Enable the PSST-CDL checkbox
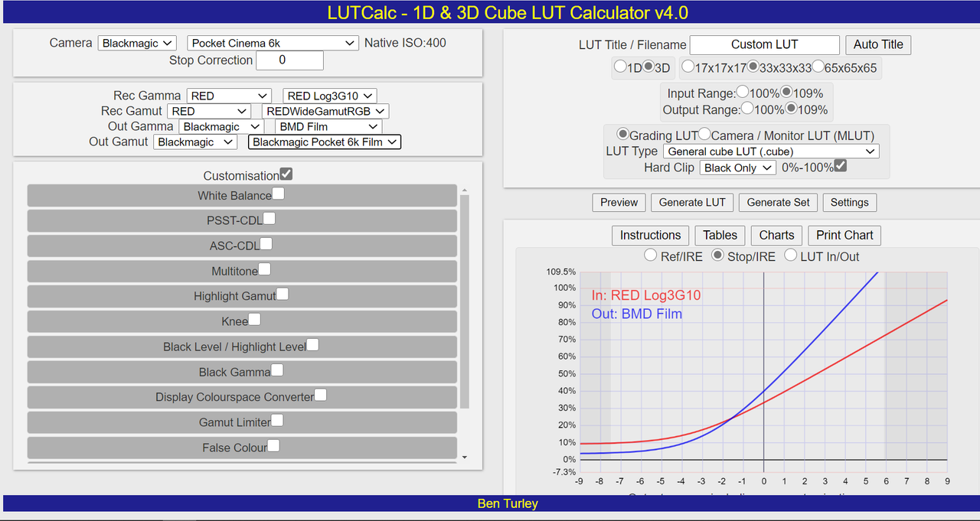Image resolution: width=980 pixels, height=521 pixels. (x=269, y=219)
